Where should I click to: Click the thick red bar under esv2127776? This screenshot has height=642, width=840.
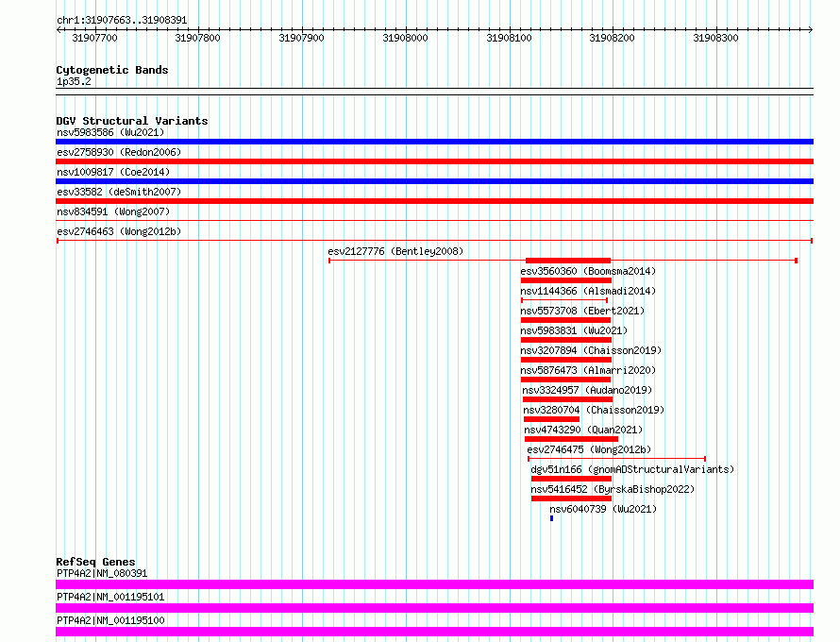pos(568,261)
